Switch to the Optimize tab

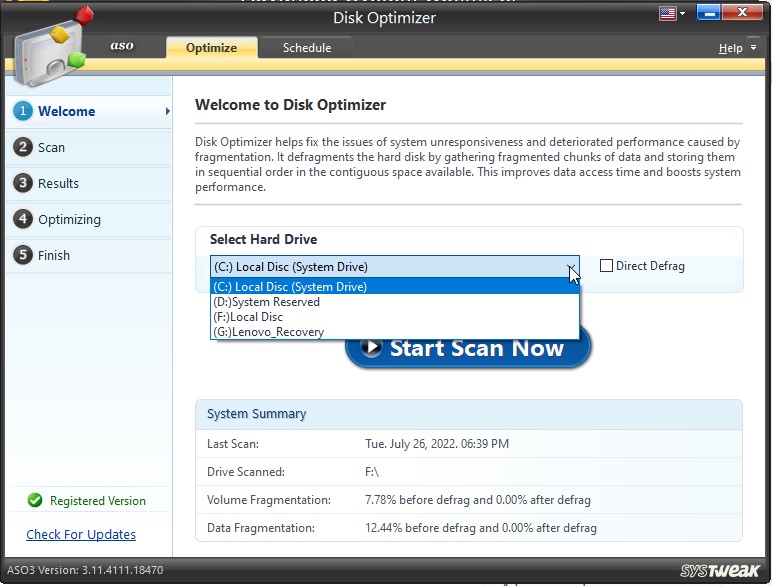tap(212, 48)
